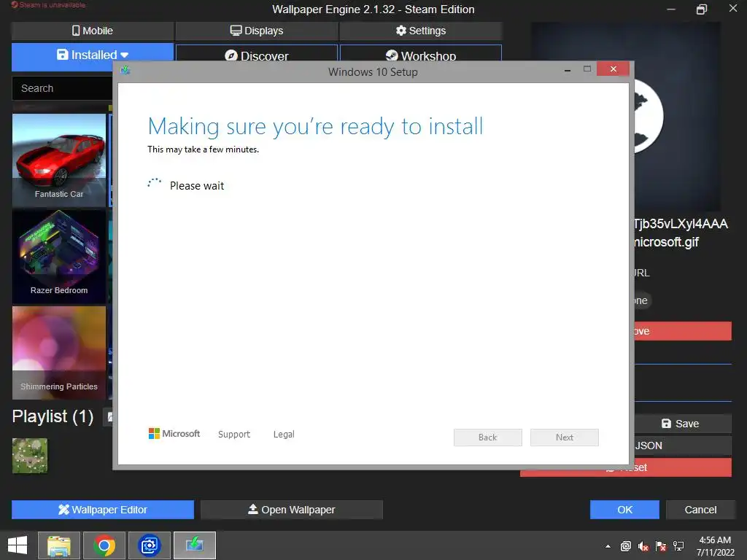The height and width of the screenshot is (560, 747).
Task: Open Wallpaper Engine taskbar icon
Action: point(150,545)
